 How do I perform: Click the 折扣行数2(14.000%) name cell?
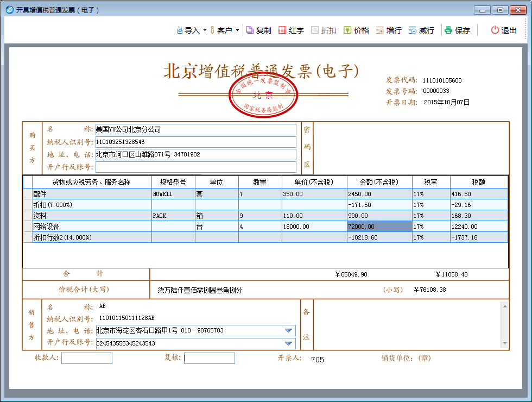[x=92, y=237]
